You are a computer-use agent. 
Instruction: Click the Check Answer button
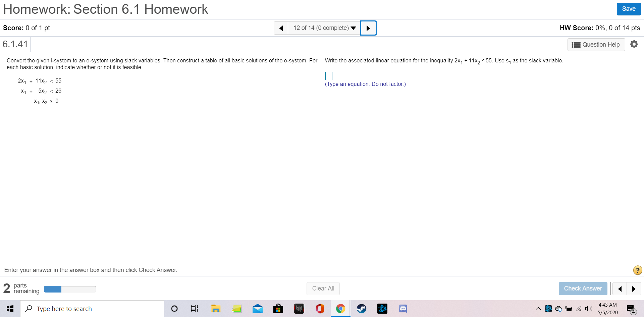pyautogui.click(x=583, y=288)
